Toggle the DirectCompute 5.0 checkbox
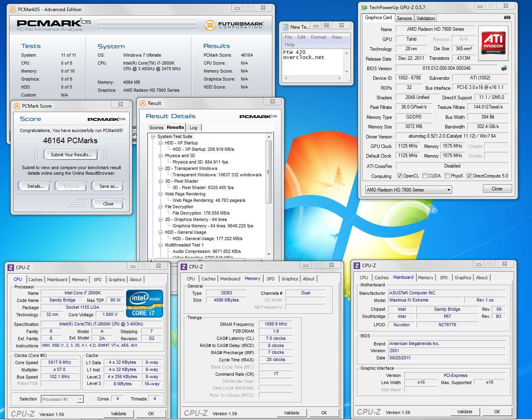 tap(469, 176)
